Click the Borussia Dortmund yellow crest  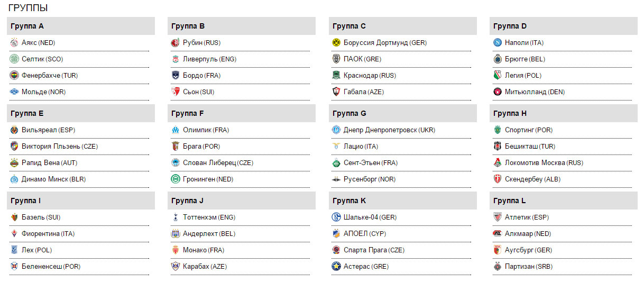[336, 43]
